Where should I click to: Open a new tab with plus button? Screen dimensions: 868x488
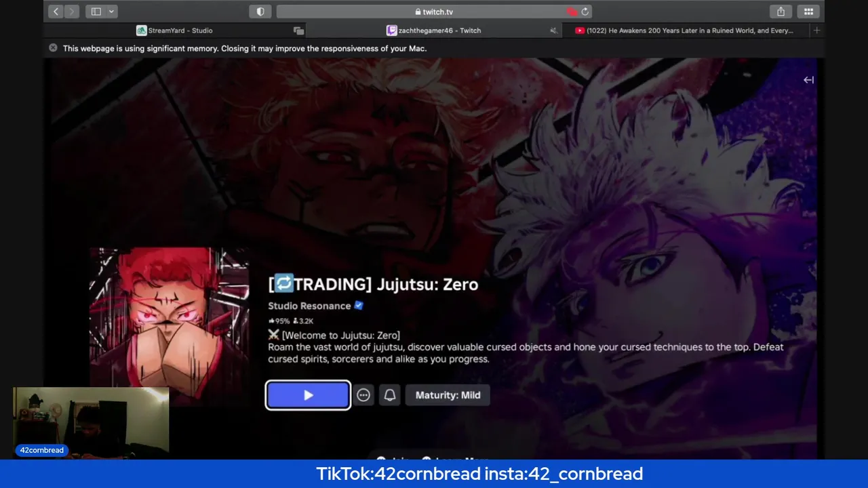(816, 30)
